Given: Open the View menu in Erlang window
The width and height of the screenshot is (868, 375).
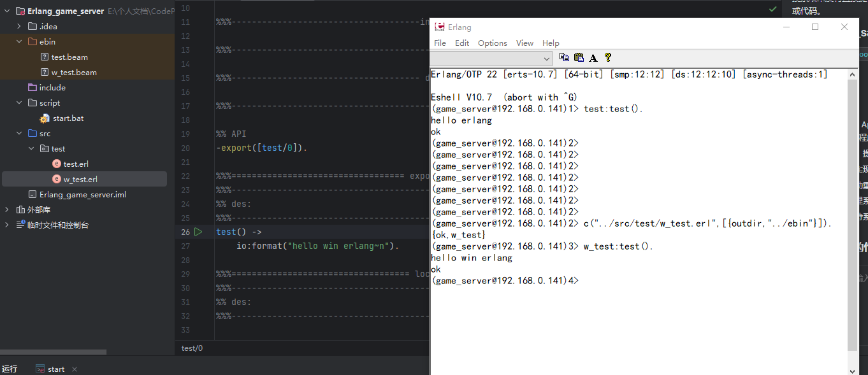Looking at the screenshot, I should (524, 43).
